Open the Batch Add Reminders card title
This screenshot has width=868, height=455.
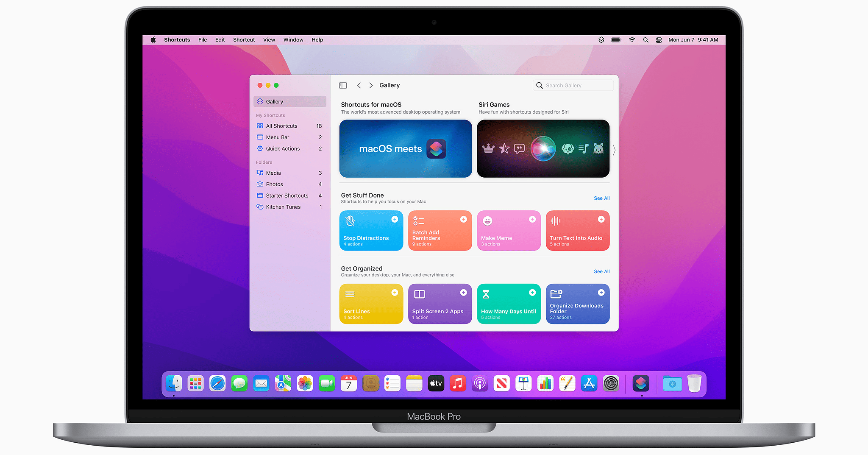(426, 235)
